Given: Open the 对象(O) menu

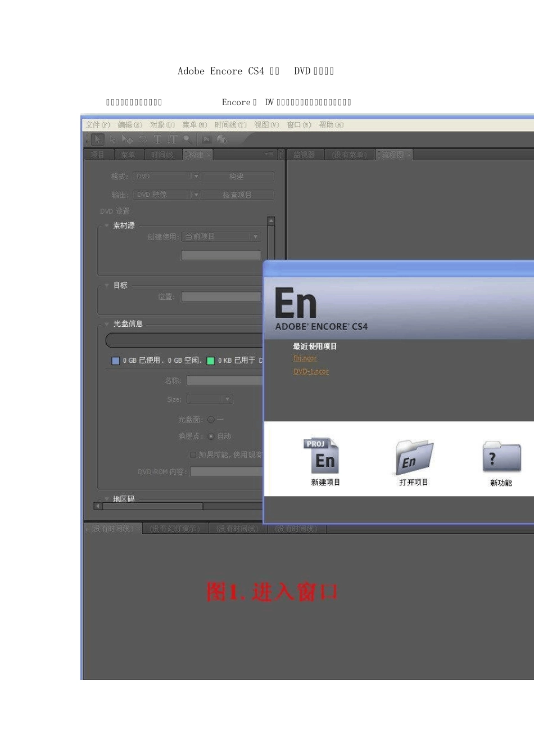Looking at the screenshot, I should tap(162, 125).
